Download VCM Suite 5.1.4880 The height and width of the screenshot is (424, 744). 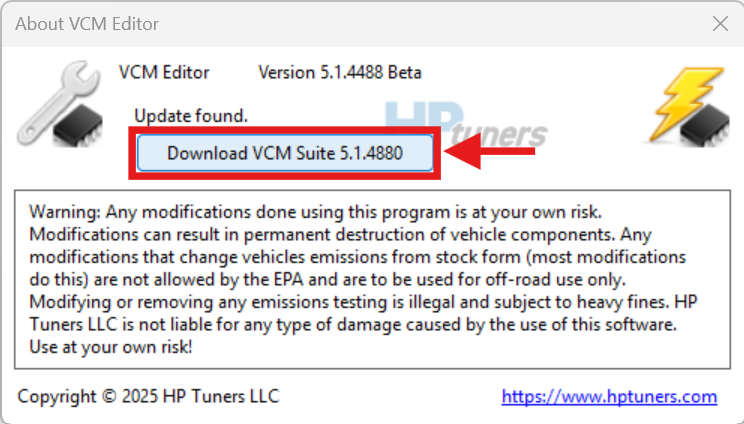pyautogui.click(x=285, y=153)
